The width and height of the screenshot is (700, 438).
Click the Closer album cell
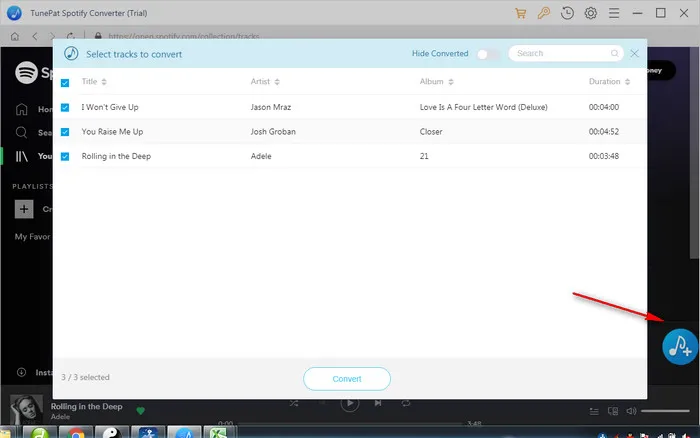point(431,132)
